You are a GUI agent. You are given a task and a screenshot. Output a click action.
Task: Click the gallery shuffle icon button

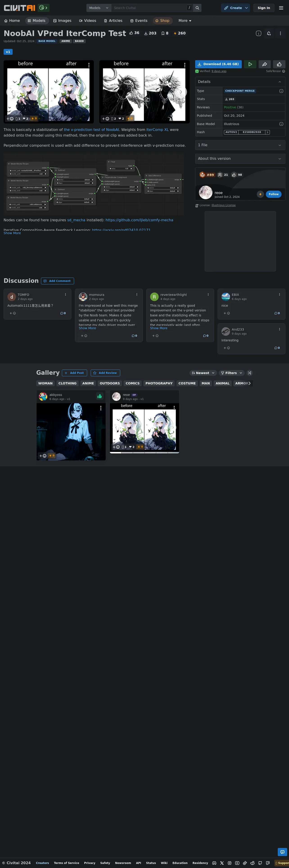click(x=249, y=373)
